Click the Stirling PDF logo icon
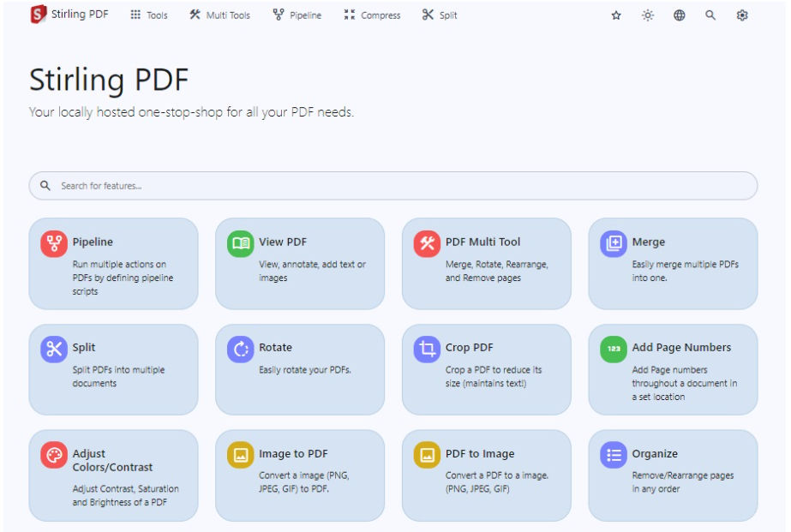791x532 pixels. coord(39,14)
